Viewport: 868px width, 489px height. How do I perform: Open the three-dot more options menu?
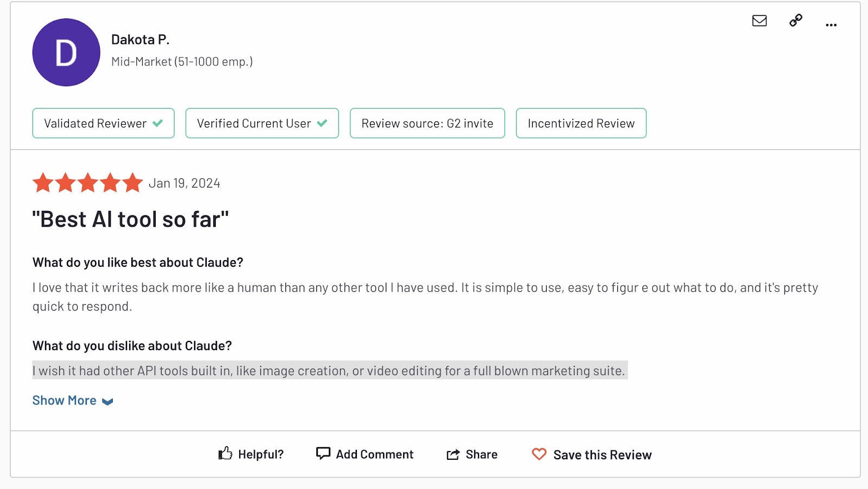tap(831, 25)
